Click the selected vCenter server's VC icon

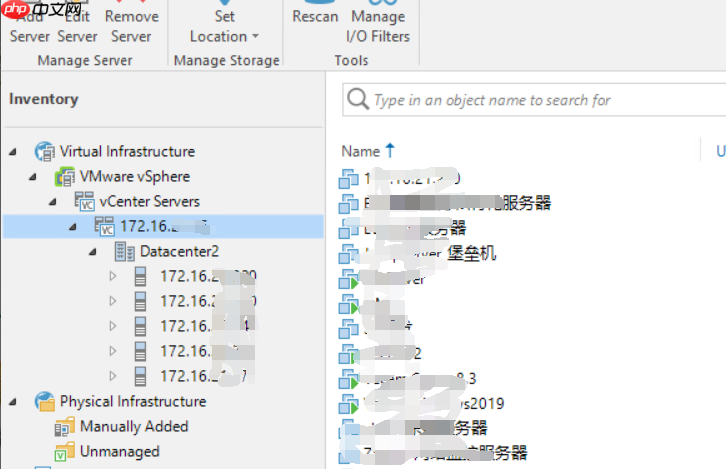pos(105,226)
